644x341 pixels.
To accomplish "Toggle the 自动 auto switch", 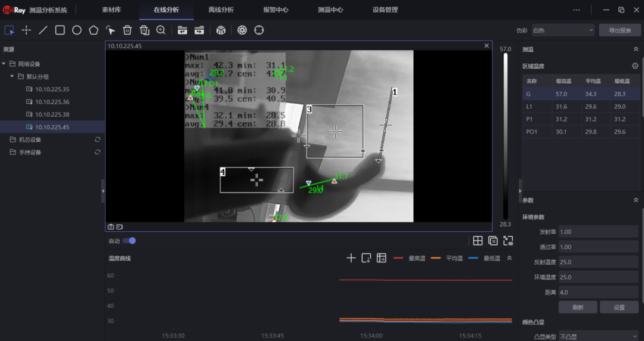I will pyautogui.click(x=129, y=241).
